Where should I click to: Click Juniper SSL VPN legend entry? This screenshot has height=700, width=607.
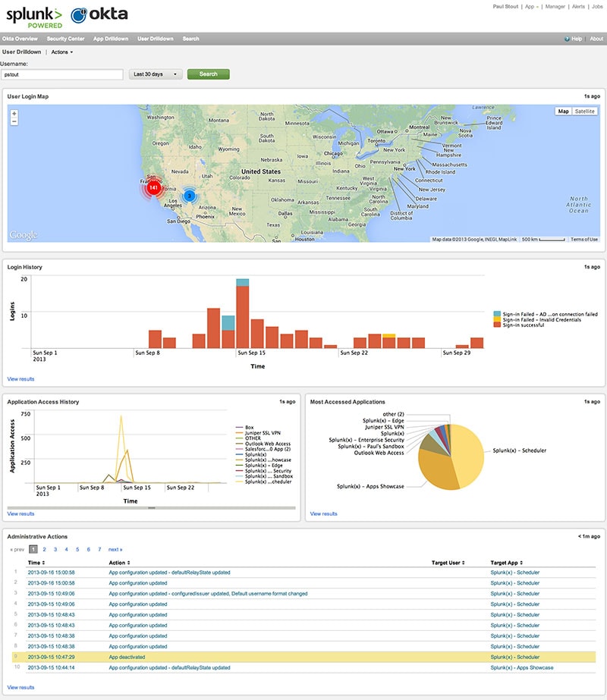(263, 433)
